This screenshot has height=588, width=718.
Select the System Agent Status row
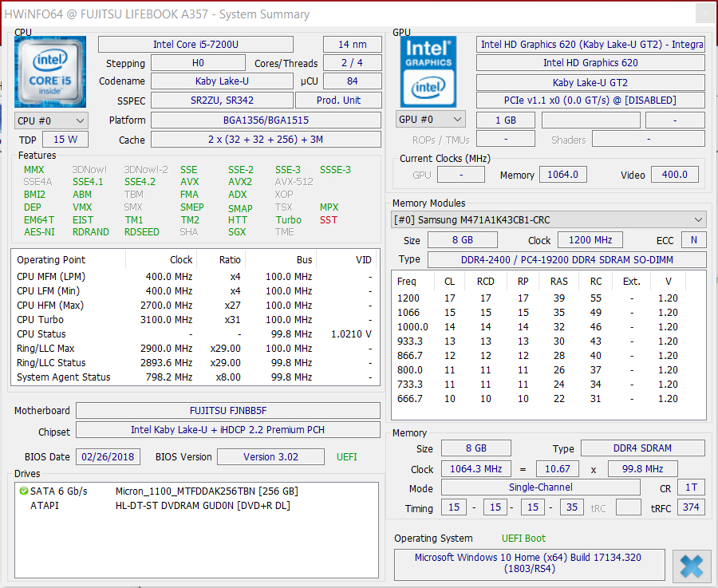point(195,377)
